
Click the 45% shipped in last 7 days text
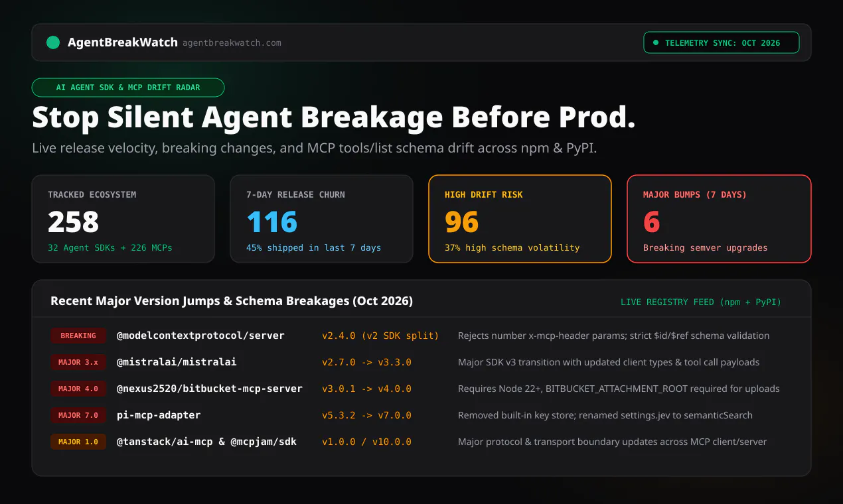313,247
